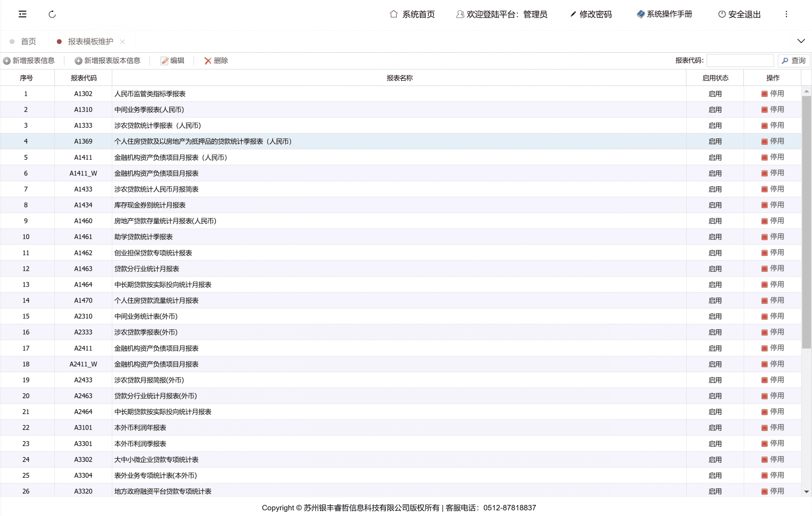Viewport: 812px width, 516px height.
Task: Click the 删除 red X toolbar button
Action: tap(216, 61)
